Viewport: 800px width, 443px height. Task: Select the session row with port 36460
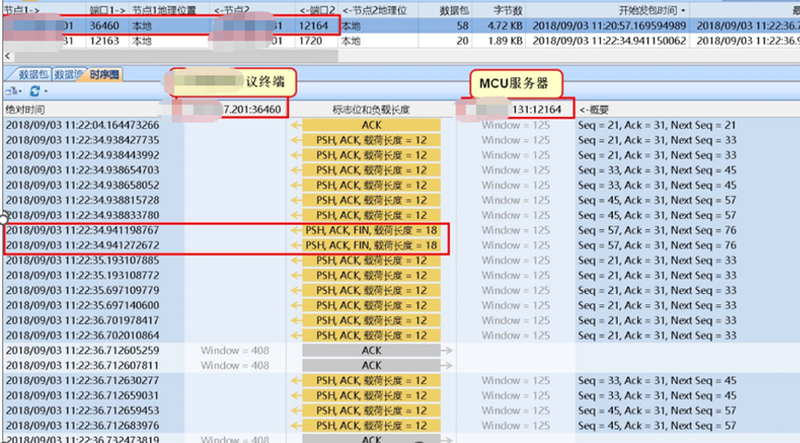tap(400, 26)
